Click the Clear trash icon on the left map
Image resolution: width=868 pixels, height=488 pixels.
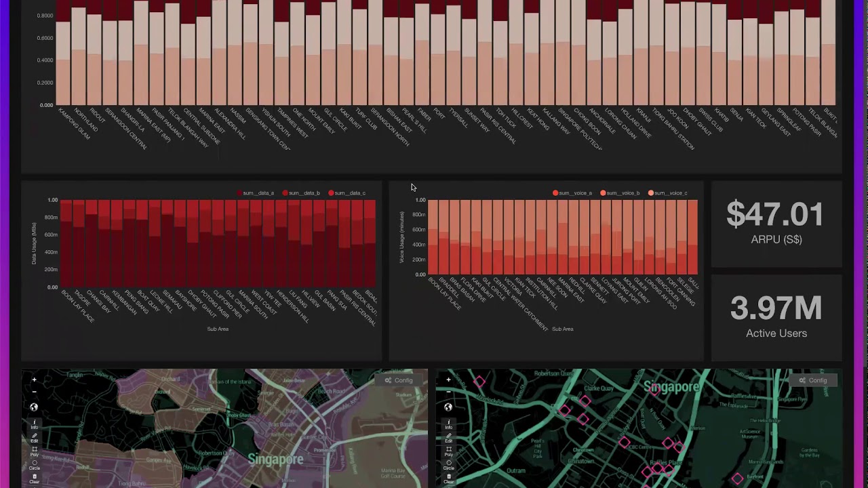pyautogui.click(x=34, y=479)
